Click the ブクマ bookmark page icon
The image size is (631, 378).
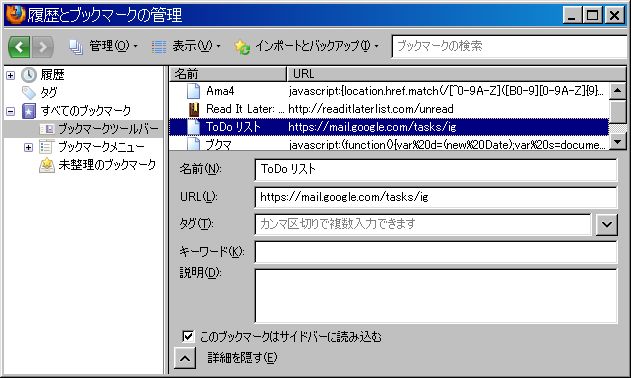click(x=194, y=144)
